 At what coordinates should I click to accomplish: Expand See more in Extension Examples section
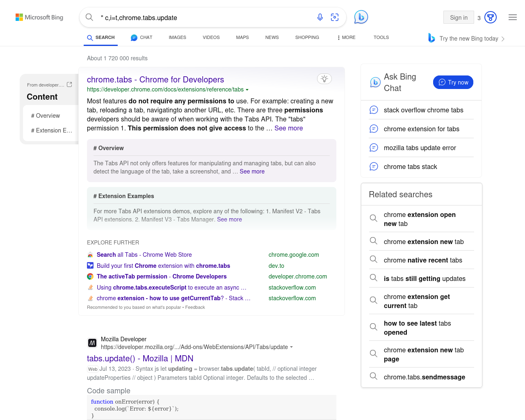coord(230,219)
